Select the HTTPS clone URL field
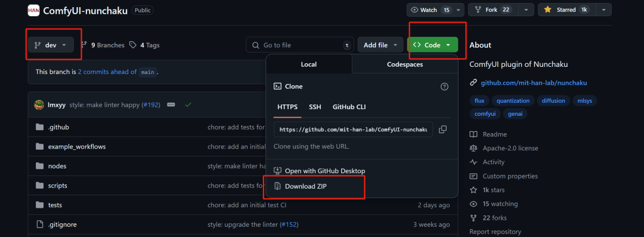 (353, 129)
